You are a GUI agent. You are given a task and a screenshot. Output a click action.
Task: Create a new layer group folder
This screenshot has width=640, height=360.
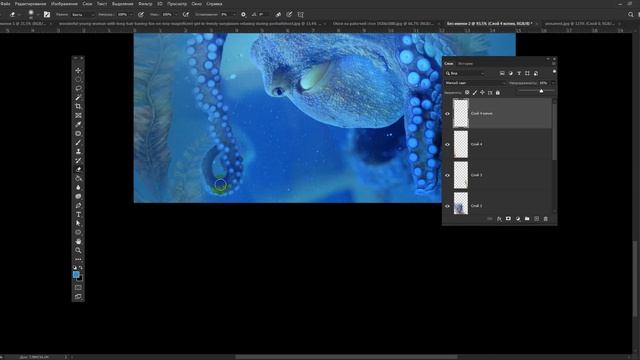527,219
